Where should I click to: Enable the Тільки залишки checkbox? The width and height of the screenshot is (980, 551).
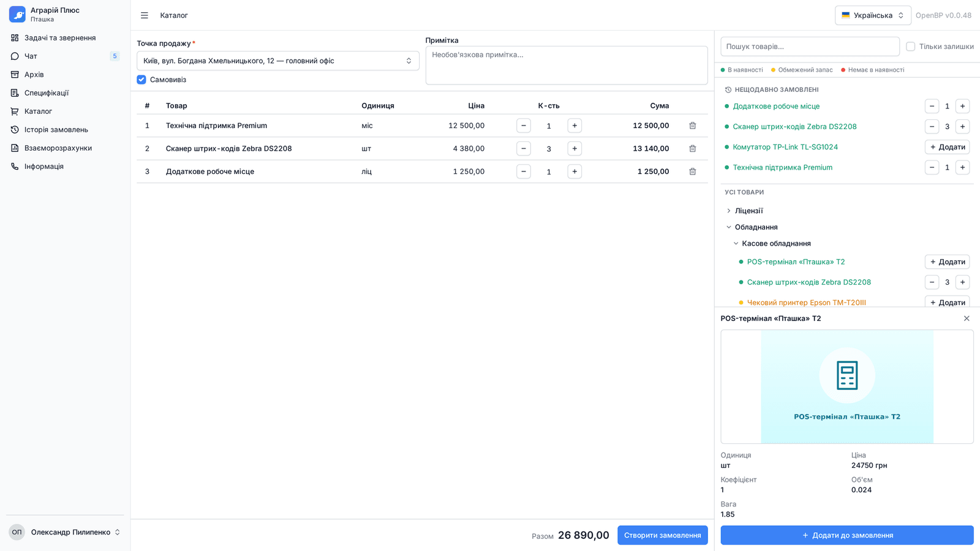coord(910,47)
